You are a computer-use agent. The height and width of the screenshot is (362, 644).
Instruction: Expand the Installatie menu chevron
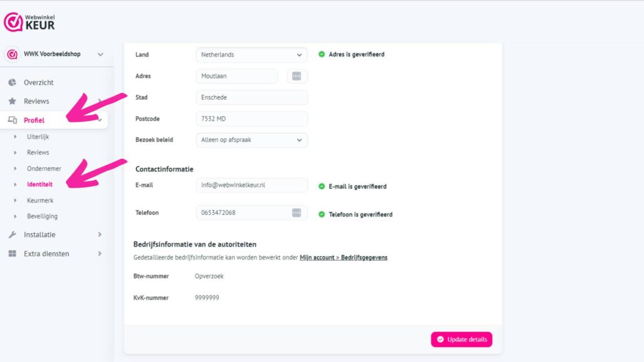pos(99,234)
